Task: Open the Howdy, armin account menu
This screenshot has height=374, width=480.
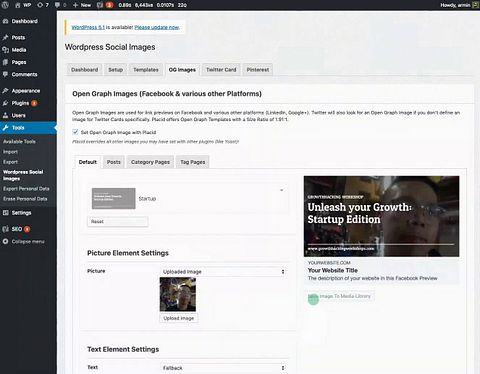Action: (x=459, y=5)
